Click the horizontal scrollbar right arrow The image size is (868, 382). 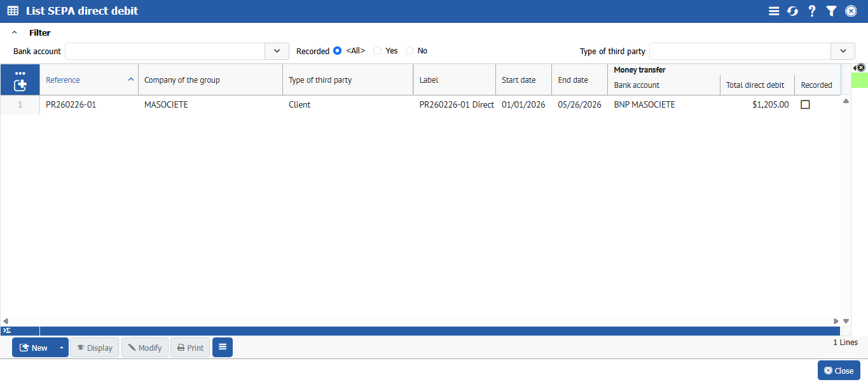[836, 322]
